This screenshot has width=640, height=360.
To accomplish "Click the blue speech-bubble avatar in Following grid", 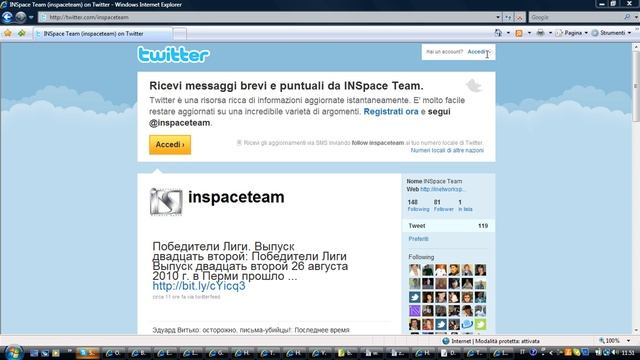I will tap(467, 324).
